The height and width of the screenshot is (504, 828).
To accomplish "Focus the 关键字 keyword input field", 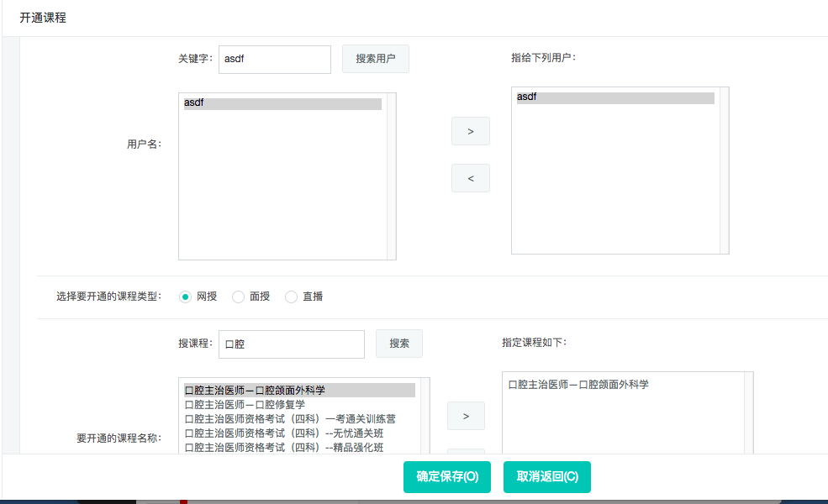I will 275,59.
